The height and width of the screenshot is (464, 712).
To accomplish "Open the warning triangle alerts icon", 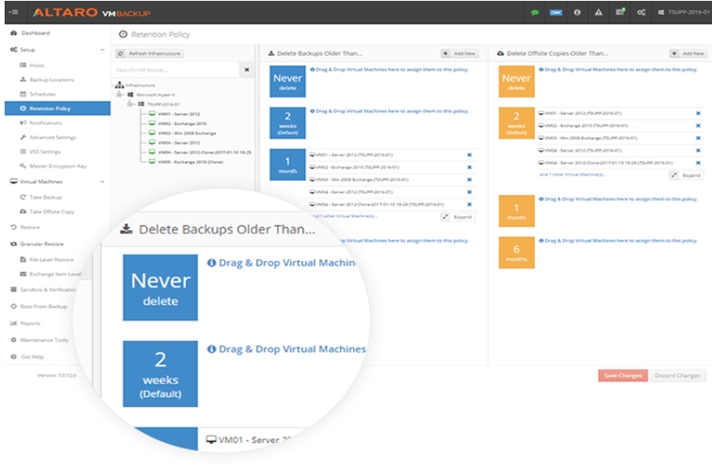I will tap(598, 13).
